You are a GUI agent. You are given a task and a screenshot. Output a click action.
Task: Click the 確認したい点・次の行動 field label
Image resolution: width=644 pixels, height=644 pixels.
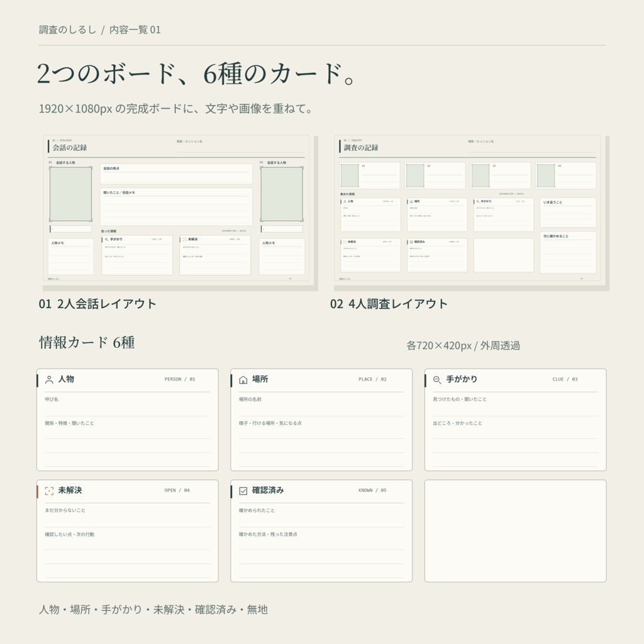(x=69, y=535)
